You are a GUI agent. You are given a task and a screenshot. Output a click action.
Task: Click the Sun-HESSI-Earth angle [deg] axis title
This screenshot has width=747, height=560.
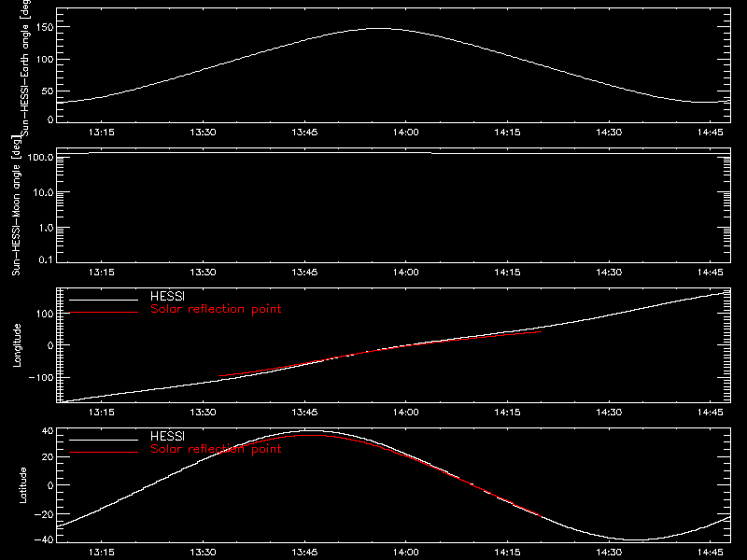(26, 67)
